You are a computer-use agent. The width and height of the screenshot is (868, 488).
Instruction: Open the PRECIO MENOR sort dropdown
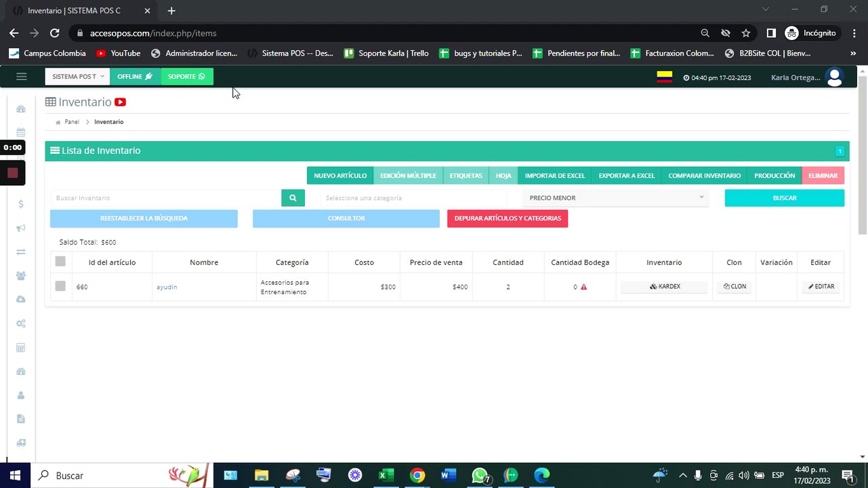coord(616,198)
